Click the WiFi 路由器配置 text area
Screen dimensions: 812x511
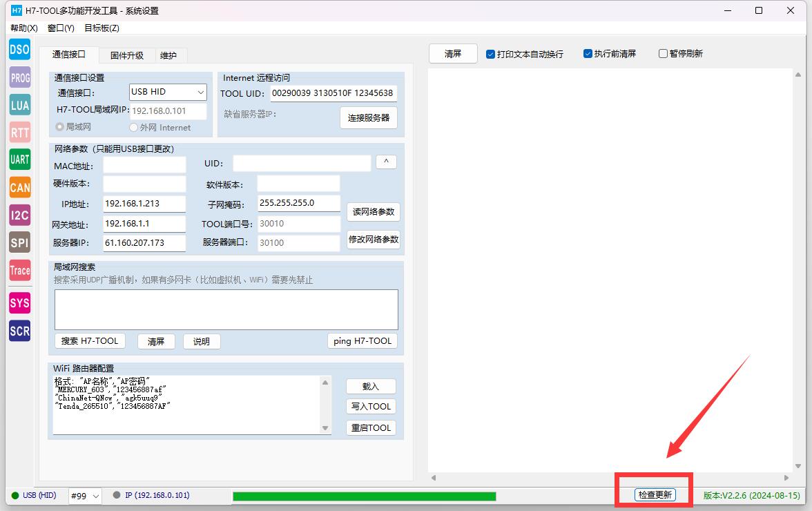tap(187, 405)
